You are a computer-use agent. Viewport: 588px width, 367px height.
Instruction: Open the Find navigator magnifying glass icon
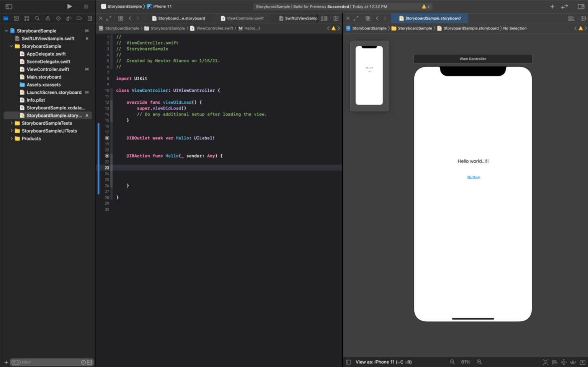click(x=37, y=18)
